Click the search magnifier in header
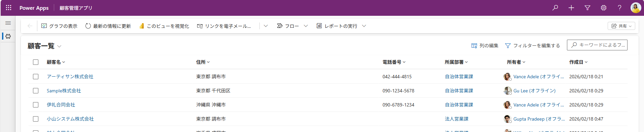Image resolution: width=644 pixels, height=132 pixels. 555,8
